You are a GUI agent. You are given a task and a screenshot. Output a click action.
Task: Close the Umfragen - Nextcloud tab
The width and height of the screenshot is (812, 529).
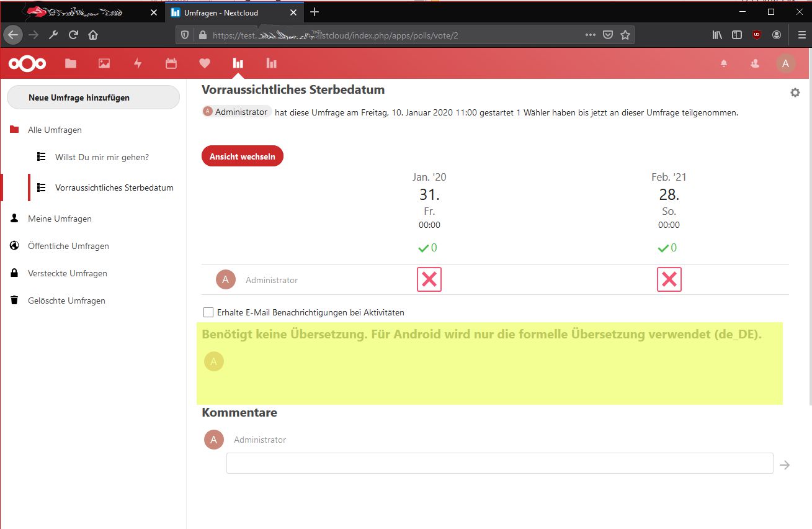pyautogui.click(x=293, y=12)
